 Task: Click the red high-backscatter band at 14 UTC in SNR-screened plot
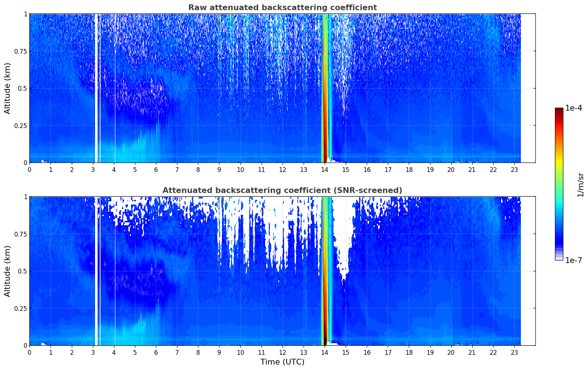point(325,271)
